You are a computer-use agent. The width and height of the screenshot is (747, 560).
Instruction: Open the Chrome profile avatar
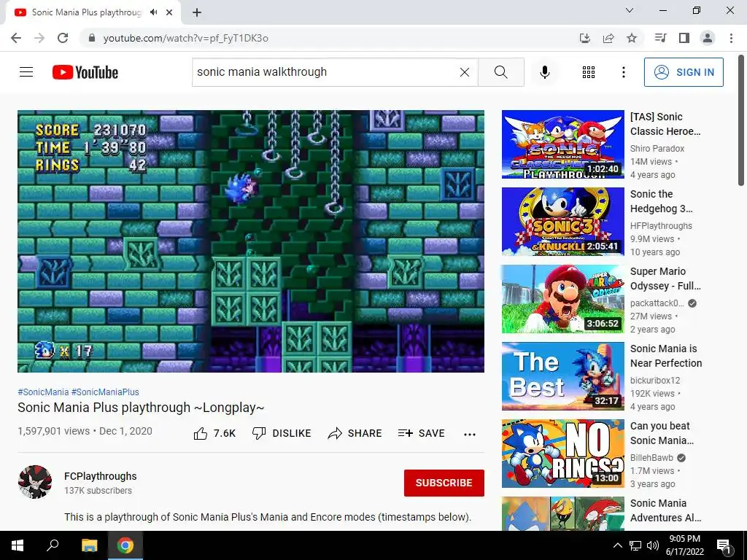[708, 38]
